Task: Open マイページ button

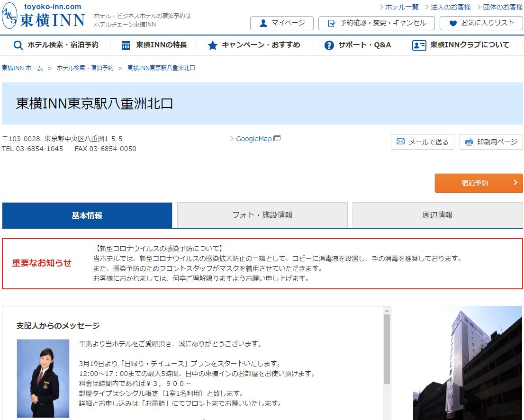Action: pyautogui.click(x=282, y=23)
